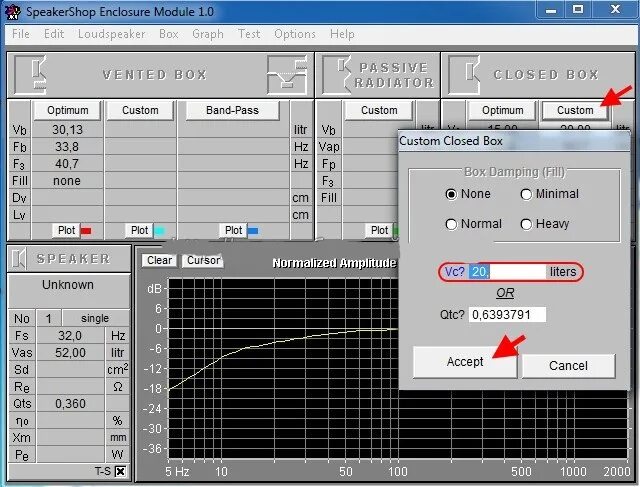Click the vented Fb value 33,8

(x=67, y=147)
